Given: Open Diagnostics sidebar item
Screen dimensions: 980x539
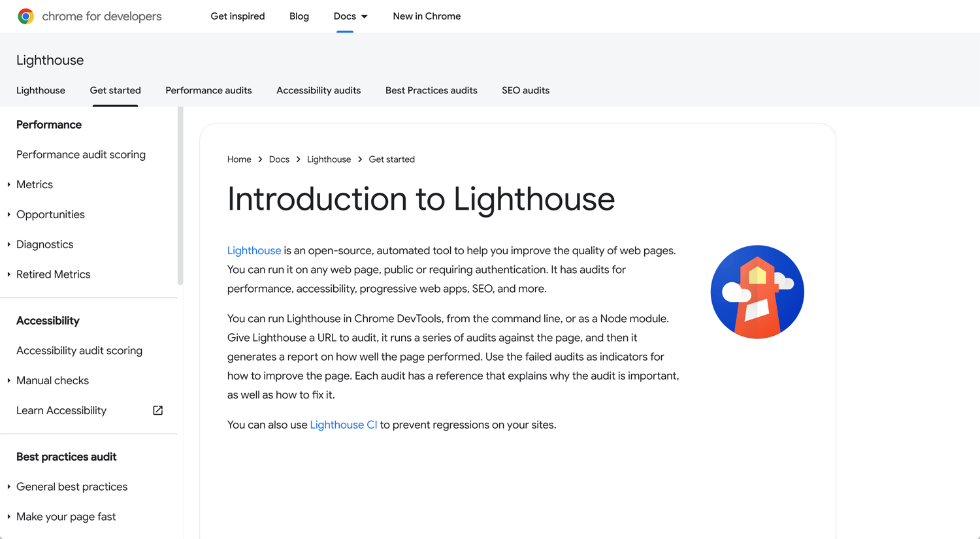Looking at the screenshot, I should pyautogui.click(x=44, y=245).
